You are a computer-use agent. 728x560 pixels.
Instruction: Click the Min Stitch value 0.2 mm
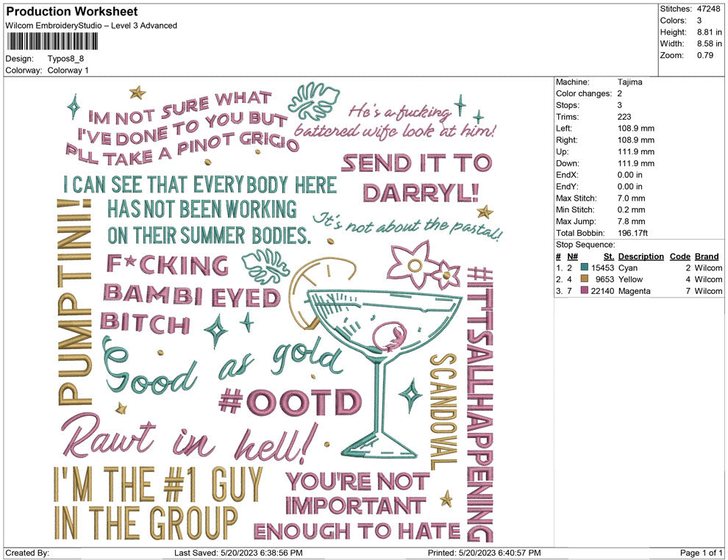click(631, 209)
